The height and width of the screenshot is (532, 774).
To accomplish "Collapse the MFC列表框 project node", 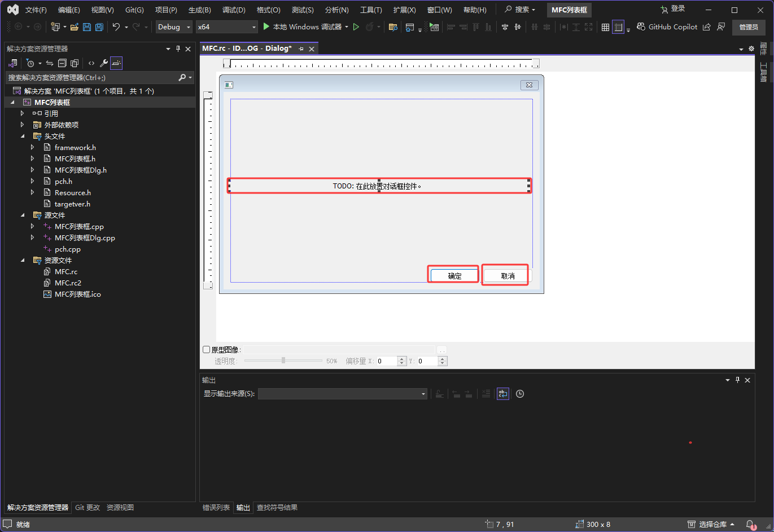I will [x=12, y=102].
